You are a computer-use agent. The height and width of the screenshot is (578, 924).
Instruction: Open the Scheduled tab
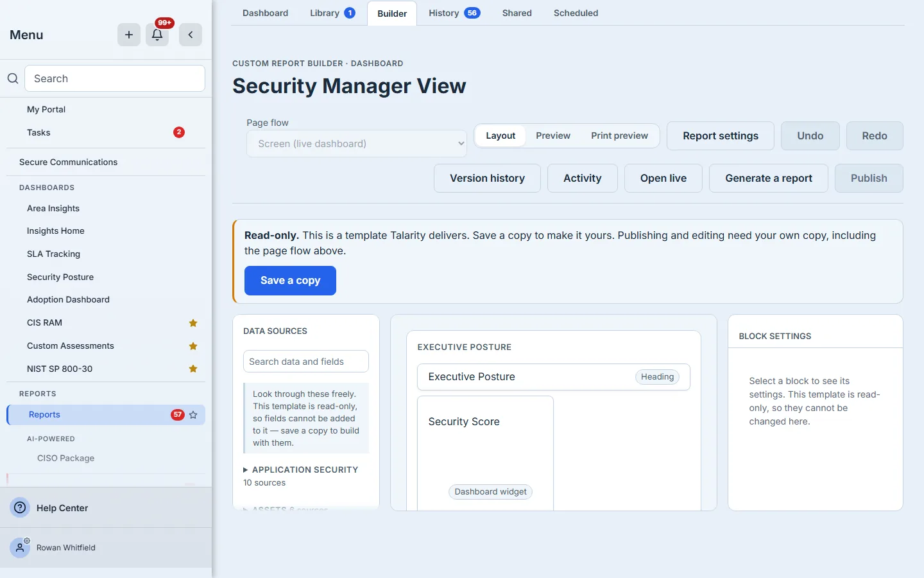(x=576, y=13)
